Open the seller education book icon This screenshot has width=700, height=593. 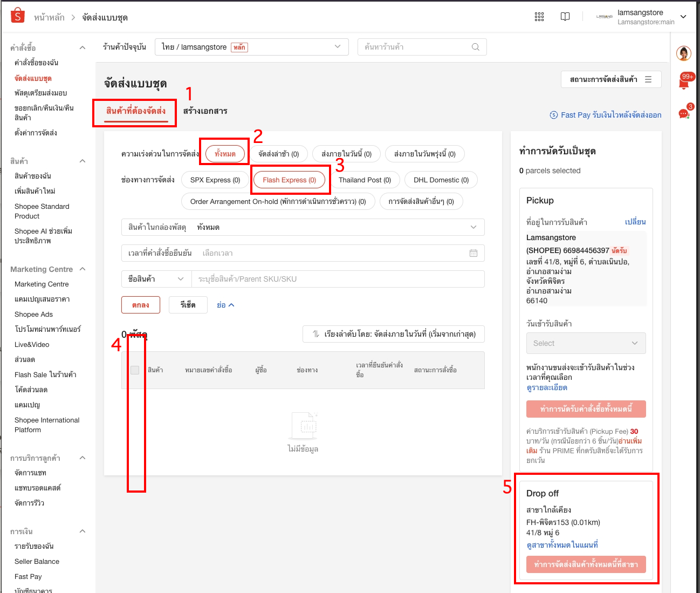click(x=565, y=17)
